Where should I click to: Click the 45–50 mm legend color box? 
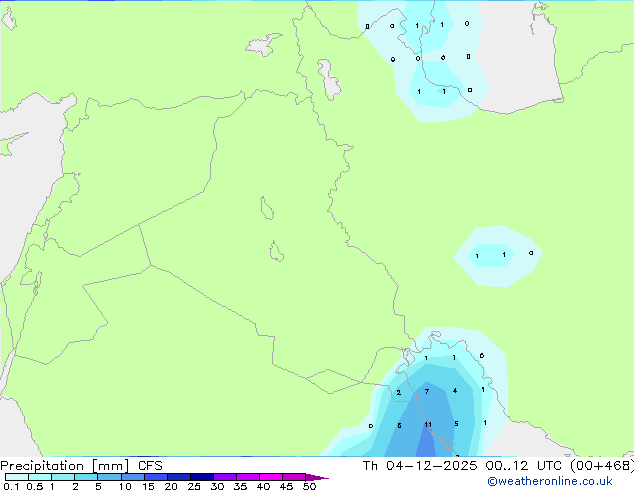tap(294, 477)
